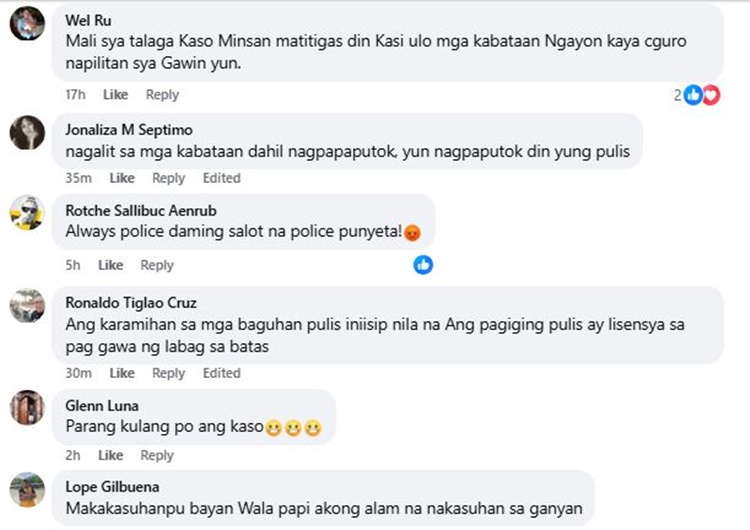Click Glenn Luna's avatar image
750x530 pixels.
(x=27, y=407)
